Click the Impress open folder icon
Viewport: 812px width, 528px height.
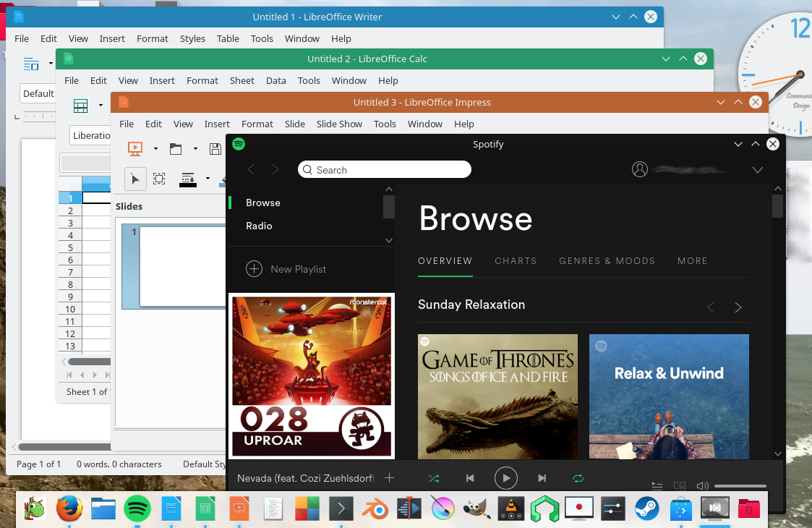click(x=176, y=149)
